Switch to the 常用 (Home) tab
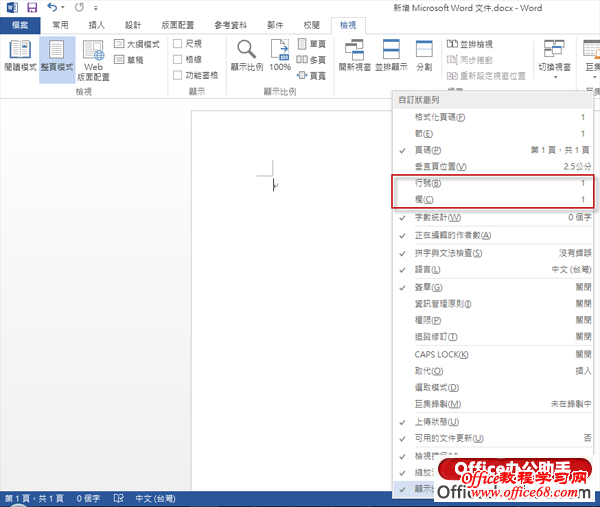The height and width of the screenshot is (507, 600). [x=60, y=25]
